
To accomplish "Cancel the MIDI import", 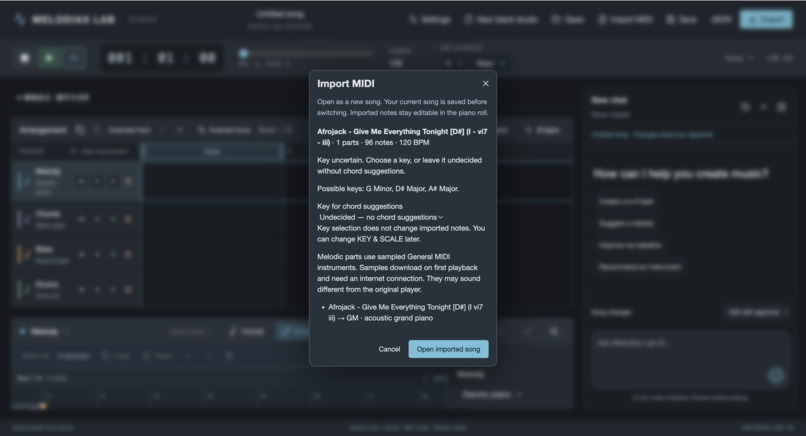I will (389, 349).
